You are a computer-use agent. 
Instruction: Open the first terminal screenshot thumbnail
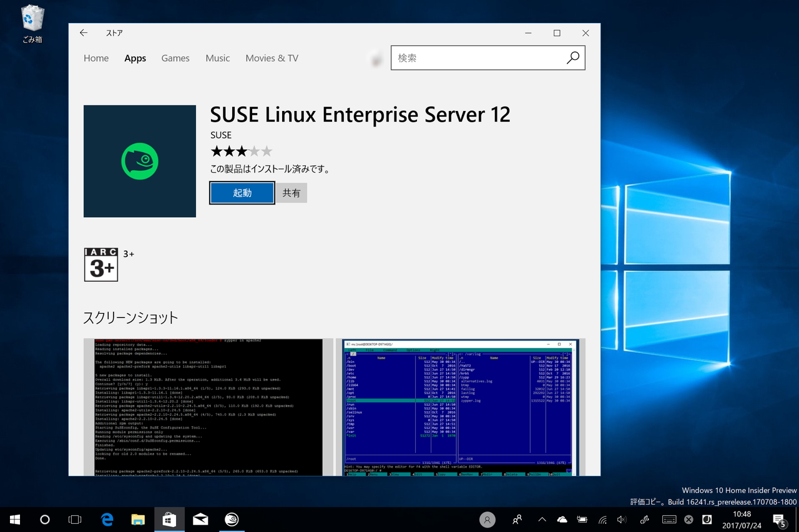pyautogui.click(x=208, y=407)
